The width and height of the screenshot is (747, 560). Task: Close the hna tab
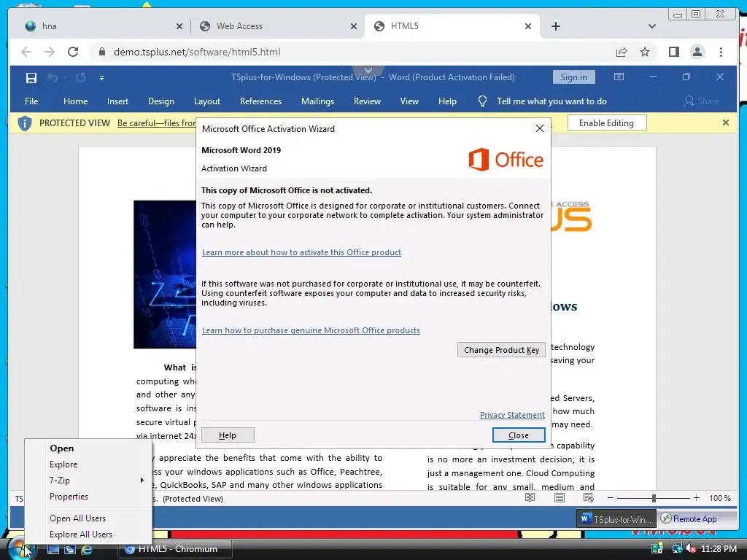179,26
